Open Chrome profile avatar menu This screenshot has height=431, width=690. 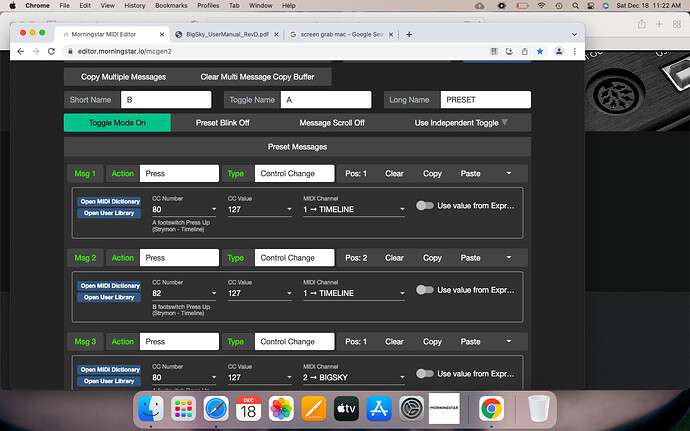(559, 51)
